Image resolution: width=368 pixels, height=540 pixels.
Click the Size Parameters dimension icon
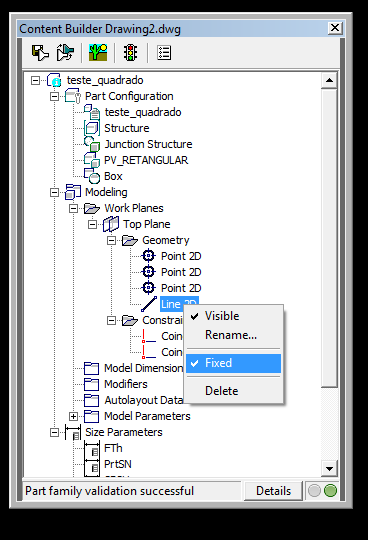tap(73, 432)
